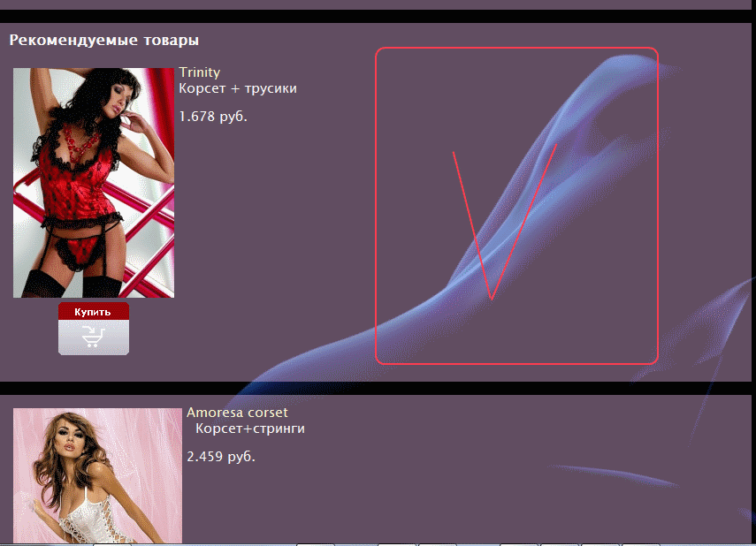
Task: Click the 1.678 руб. price
Action: 213,117
